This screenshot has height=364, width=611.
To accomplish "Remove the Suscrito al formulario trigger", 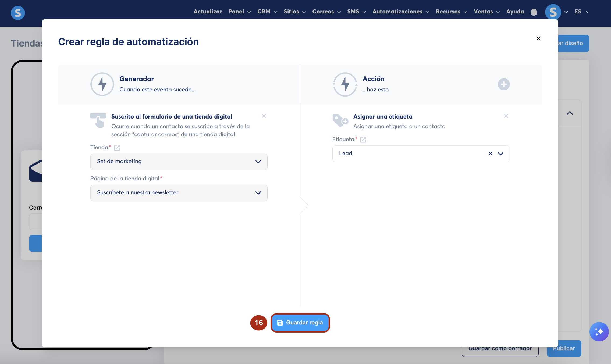I will coord(264,116).
